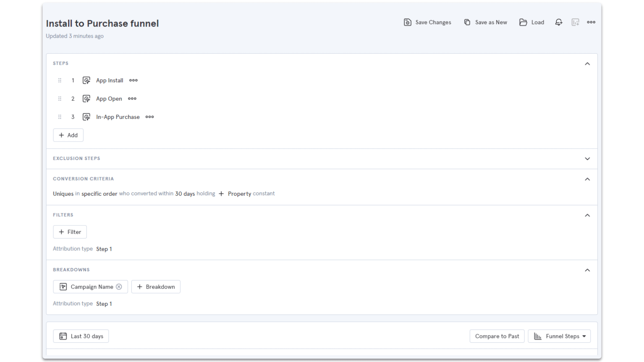Click the bar chart icon in Funnel Steps
The height and width of the screenshot is (362, 644).
tap(538, 336)
